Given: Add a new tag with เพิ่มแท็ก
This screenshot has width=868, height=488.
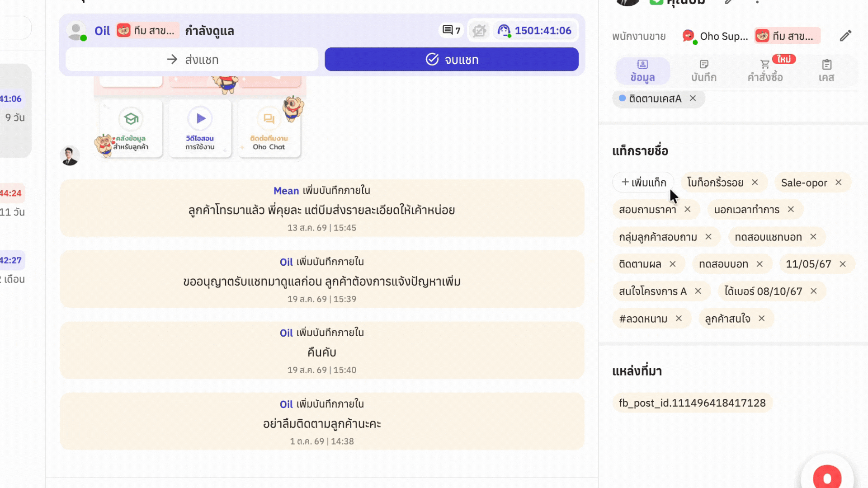Looking at the screenshot, I should (643, 182).
